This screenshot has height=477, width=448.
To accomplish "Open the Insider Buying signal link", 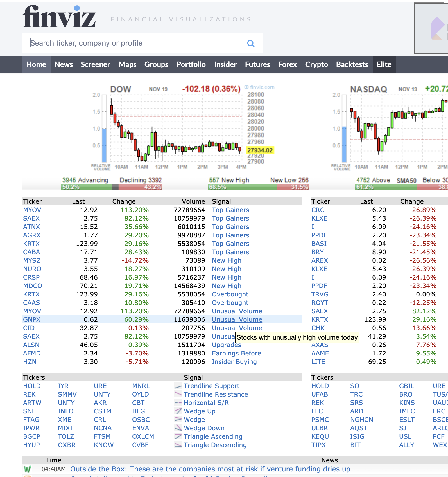I will pyautogui.click(x=234, y=362).
